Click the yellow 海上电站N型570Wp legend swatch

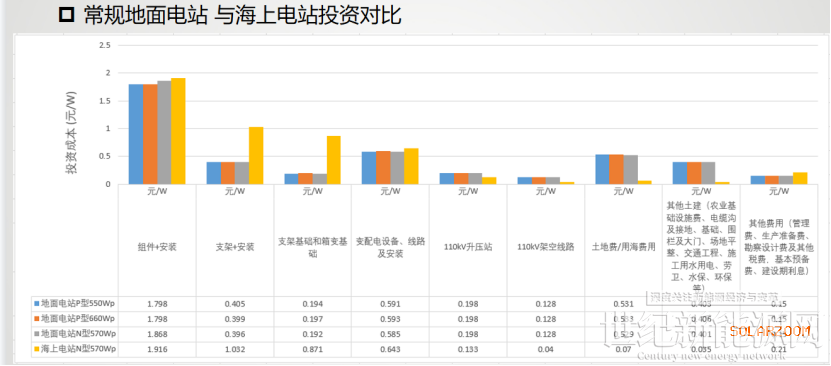pos(37,349)
